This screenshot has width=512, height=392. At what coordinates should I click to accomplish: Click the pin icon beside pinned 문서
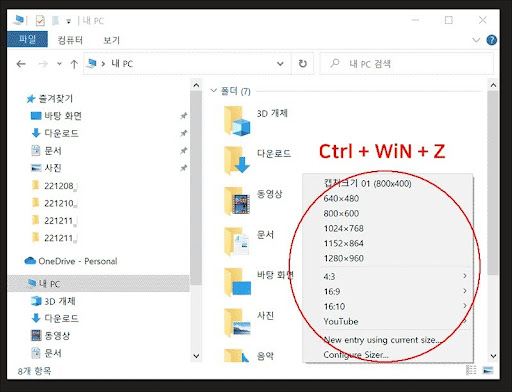tap(183, 151)
